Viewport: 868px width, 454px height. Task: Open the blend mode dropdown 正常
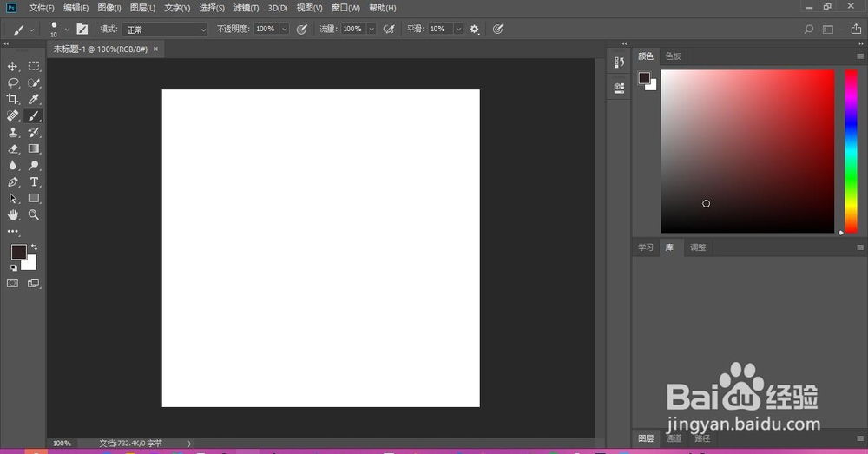coord(164,30)
